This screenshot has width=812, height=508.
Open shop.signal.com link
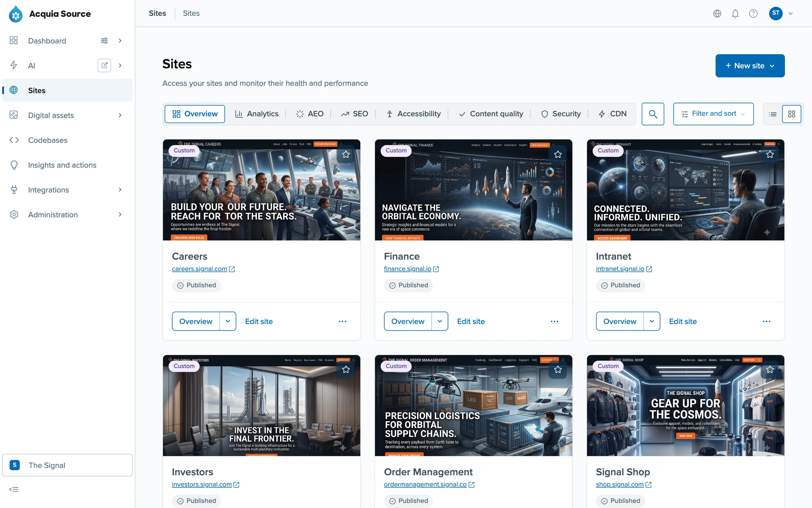(623, 485)
